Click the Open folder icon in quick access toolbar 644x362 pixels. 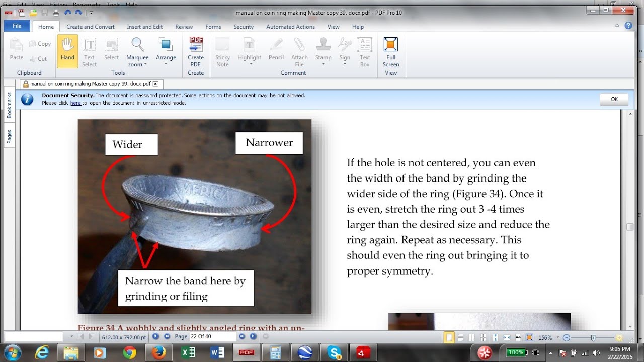[33, 13]
